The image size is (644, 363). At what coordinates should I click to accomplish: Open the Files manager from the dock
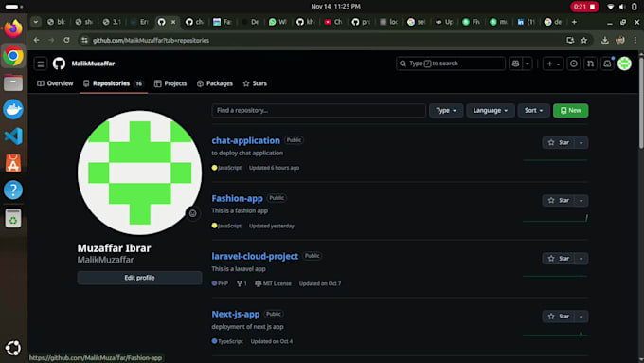pos(13,82)
